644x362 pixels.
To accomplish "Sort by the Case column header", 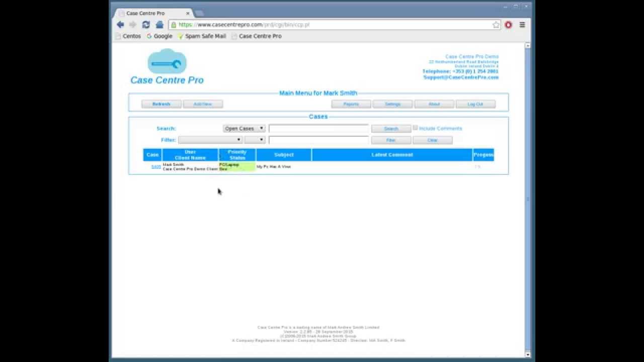I will pyautogui.click(x=152, y=155).
